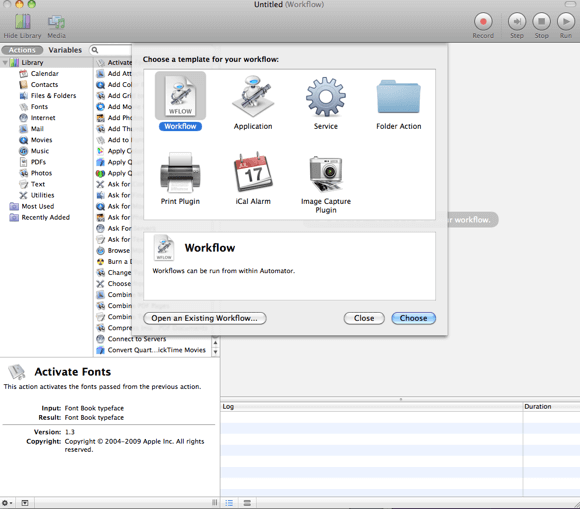580x509 pixels.
Task: Pick the Folder Action template
Action: (x=398, y=97)
